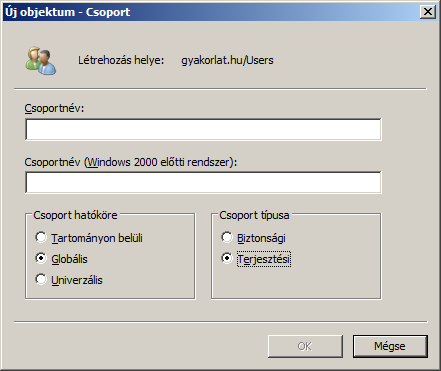The width and height of the screenshot is (441, 371).
Task: Click the Létrehozás helye: label
Action: [121, 60]
